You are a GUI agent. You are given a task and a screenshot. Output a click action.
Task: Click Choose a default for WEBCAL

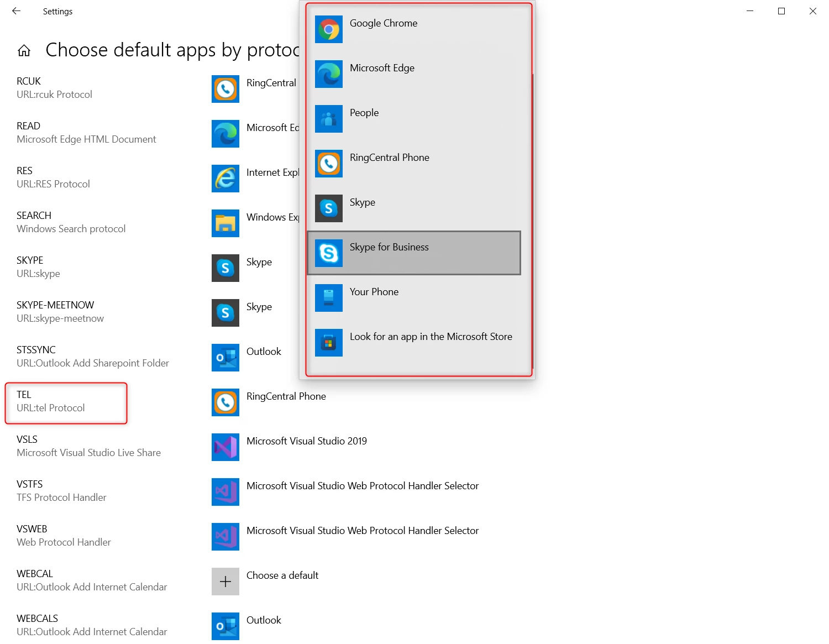pyautogui.click(x=282, y=575)
